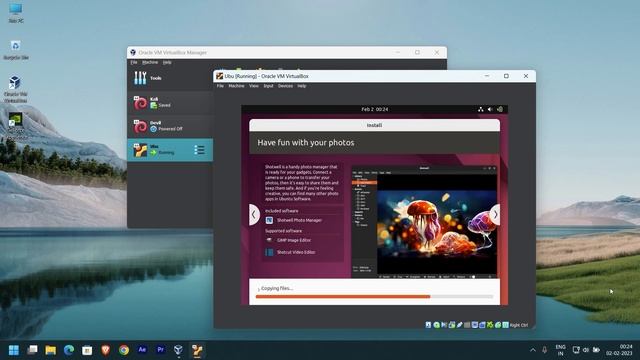
Task: Click the hard disk activity indicator in VM status bar
Action: [428, 325]
